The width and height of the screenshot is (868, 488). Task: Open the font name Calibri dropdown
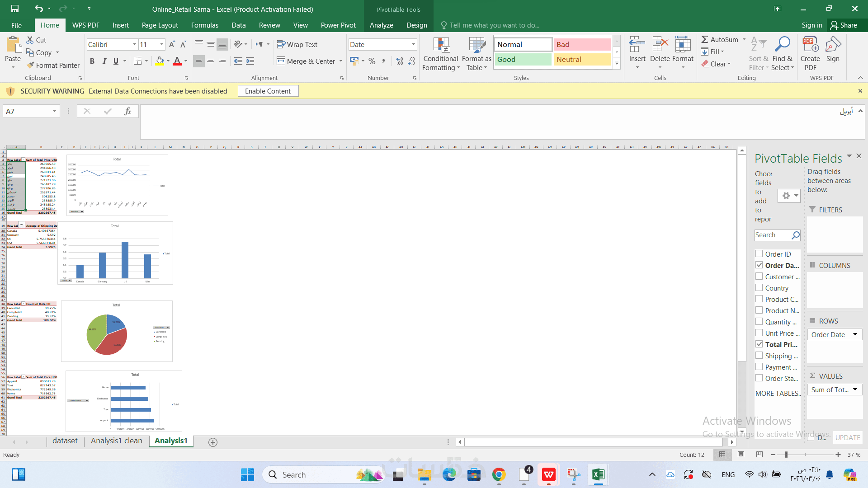134,44
